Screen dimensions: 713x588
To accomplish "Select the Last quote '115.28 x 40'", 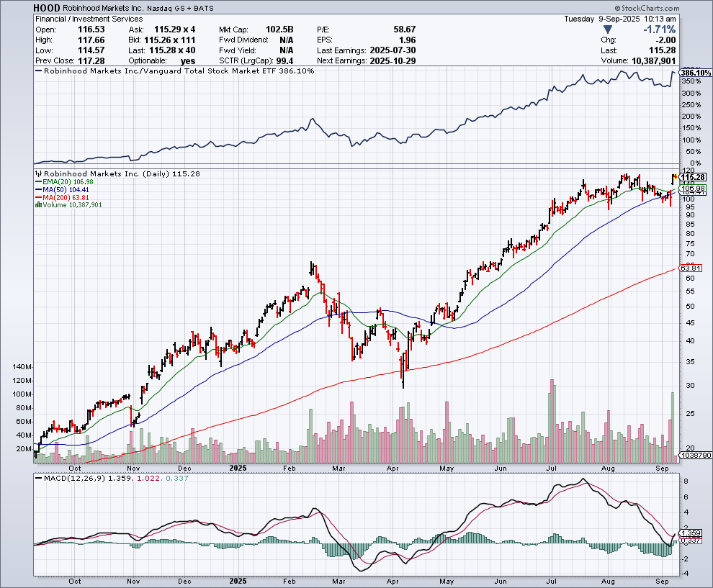I will (x=172, y=50).
